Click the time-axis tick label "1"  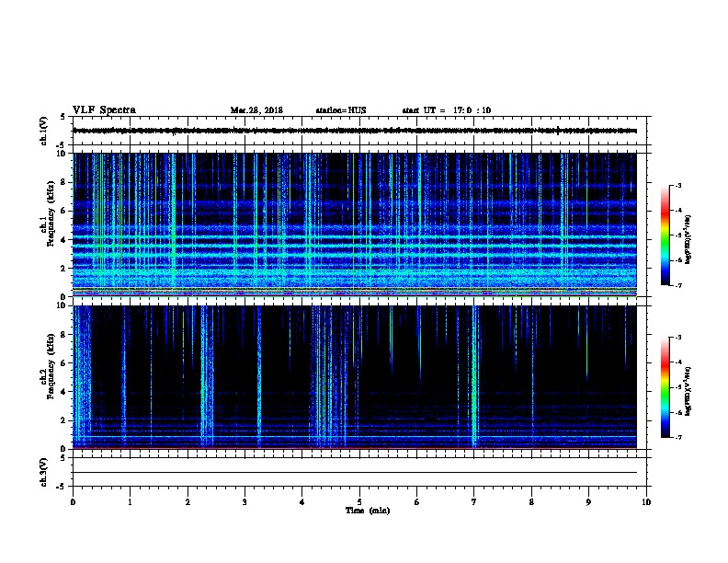point(130,501)
